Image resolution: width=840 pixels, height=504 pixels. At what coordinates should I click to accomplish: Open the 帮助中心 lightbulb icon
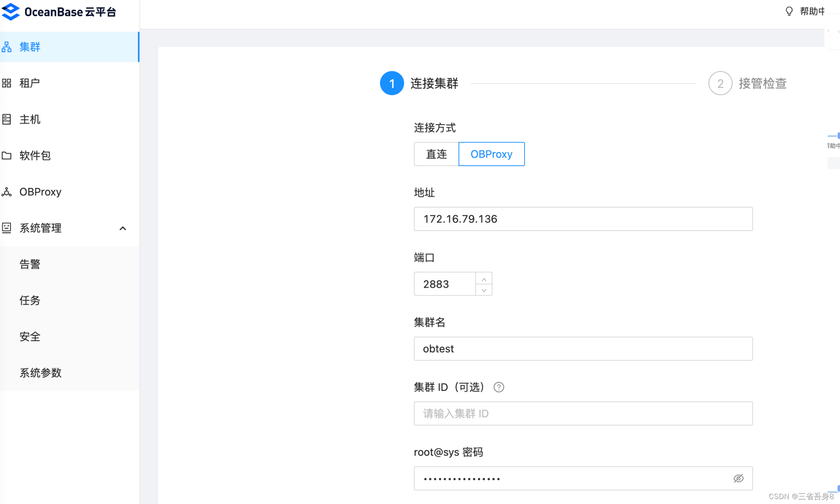coord(789,11)
